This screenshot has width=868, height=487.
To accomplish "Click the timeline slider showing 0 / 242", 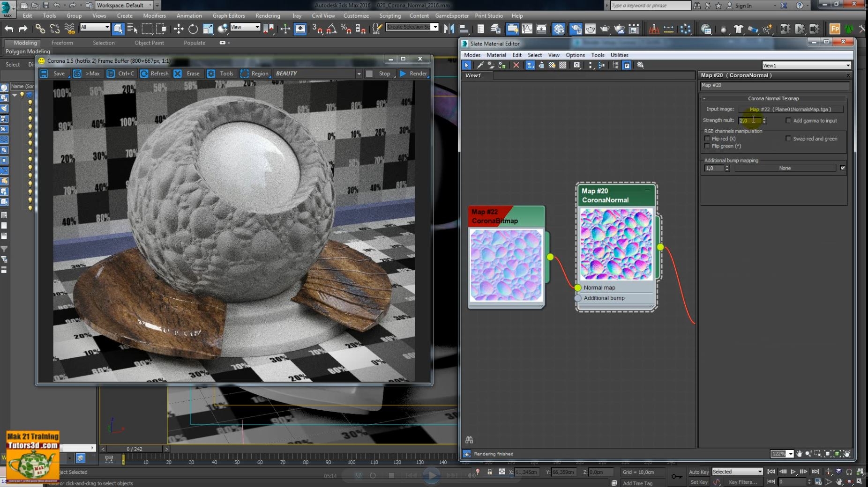I will (x=134, y=449).
